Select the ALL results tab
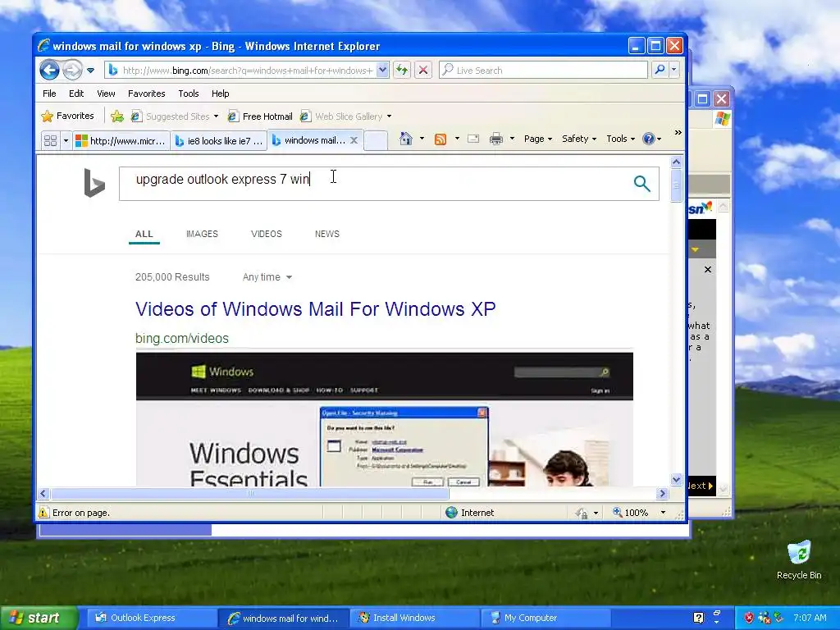 (x=144, y=234)
